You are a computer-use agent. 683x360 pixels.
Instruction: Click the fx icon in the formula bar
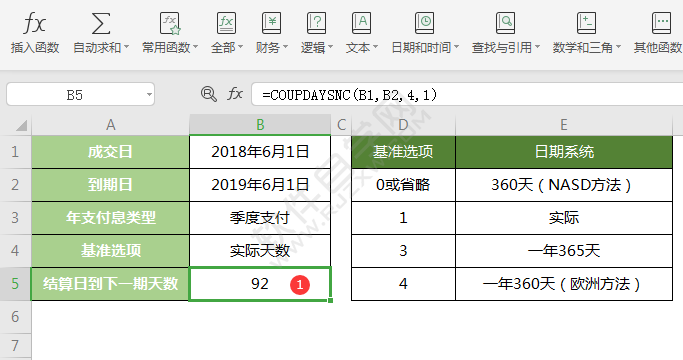coord(235,94)
